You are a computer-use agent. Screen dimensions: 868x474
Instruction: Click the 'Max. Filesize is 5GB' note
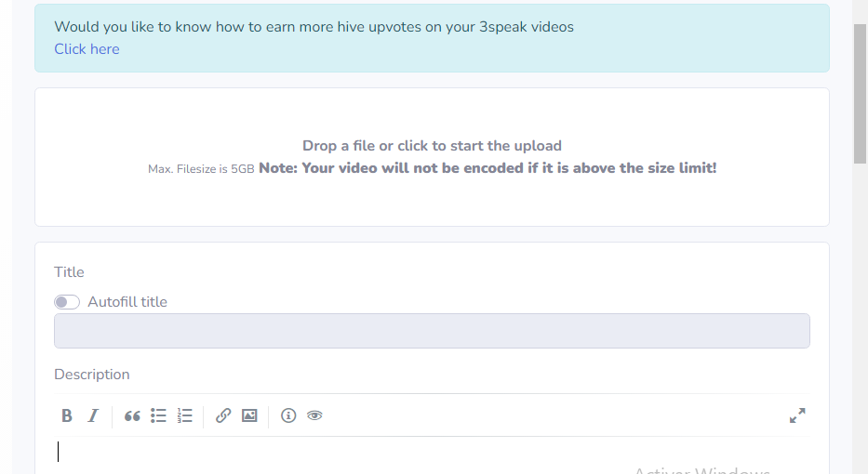(x=201, y=169)
